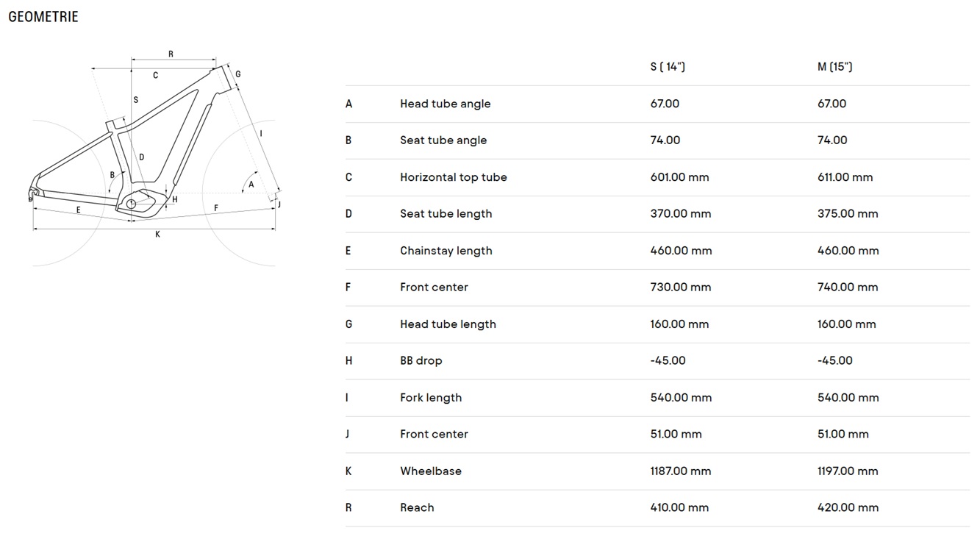Click the Head tube length label
Screen dimensions: 980x539
(x=448, y=324)
